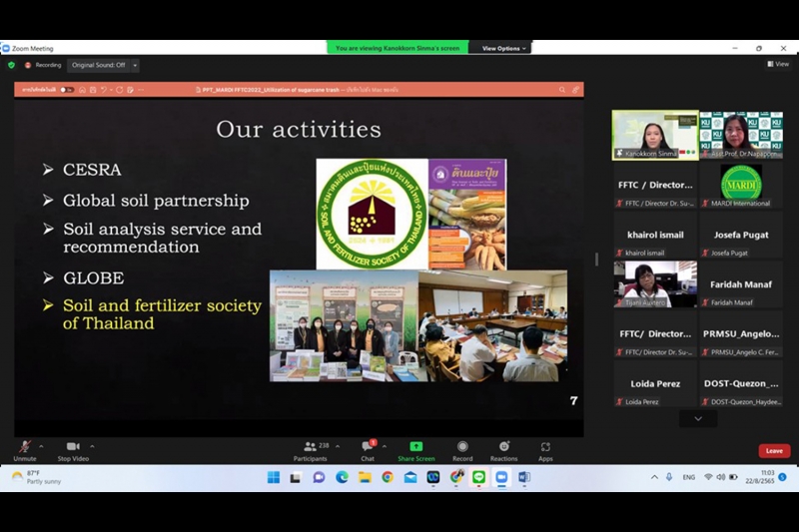
Task: Expand audio options arrow beside Unmute
Action: pos(44,446)
